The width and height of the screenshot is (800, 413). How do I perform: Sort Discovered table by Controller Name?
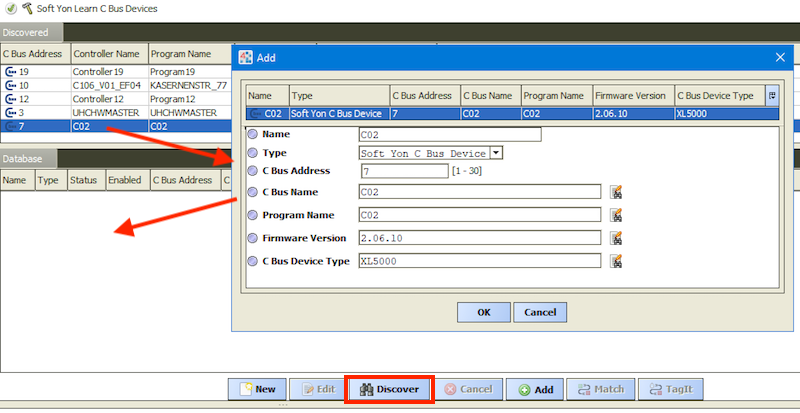coord(109,54)
